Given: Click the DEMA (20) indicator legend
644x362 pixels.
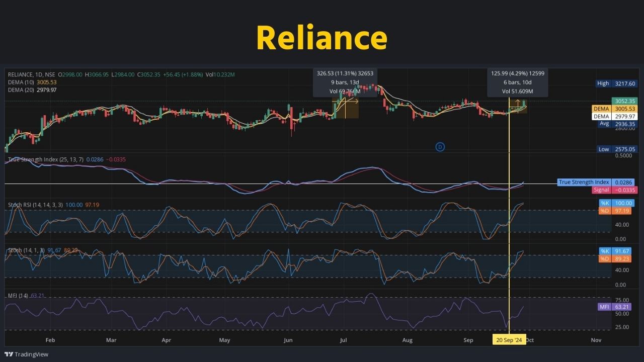Looking at the screenshot, I should point(32,90).
